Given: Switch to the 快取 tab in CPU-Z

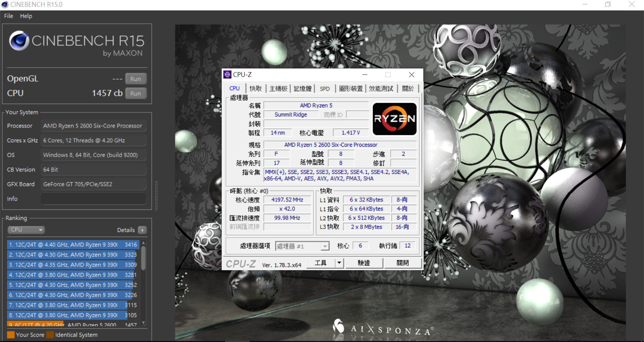Looking at the screenshot, I should tap(256, 89).
